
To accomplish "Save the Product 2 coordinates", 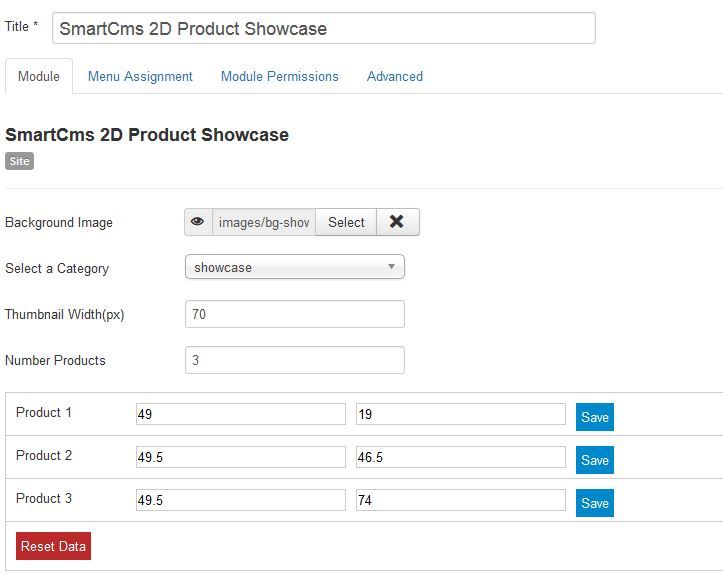I will click(x=595, y=460).
